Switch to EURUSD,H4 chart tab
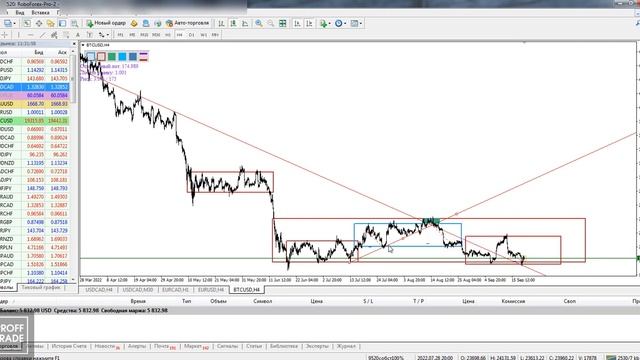 (x=211, y=289)
